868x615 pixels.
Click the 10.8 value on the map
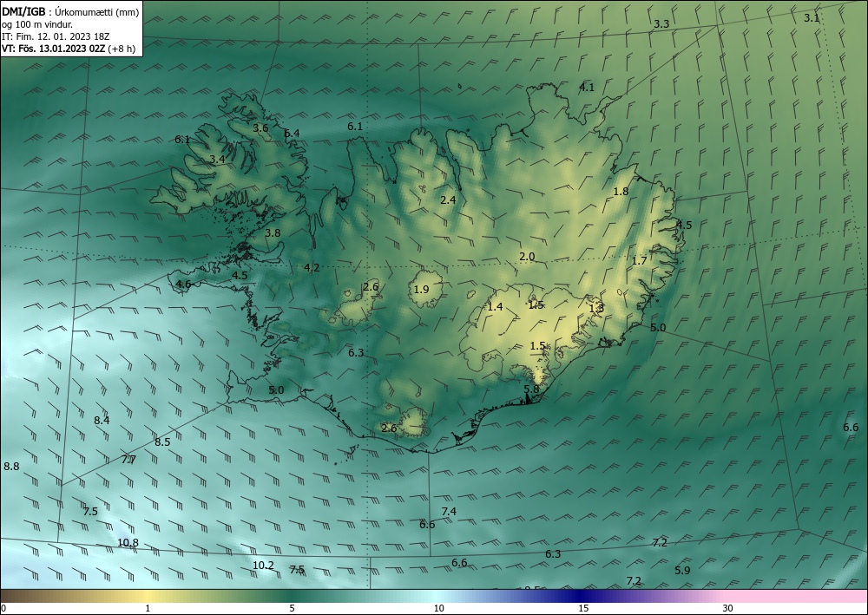click(x=128, y=542)
